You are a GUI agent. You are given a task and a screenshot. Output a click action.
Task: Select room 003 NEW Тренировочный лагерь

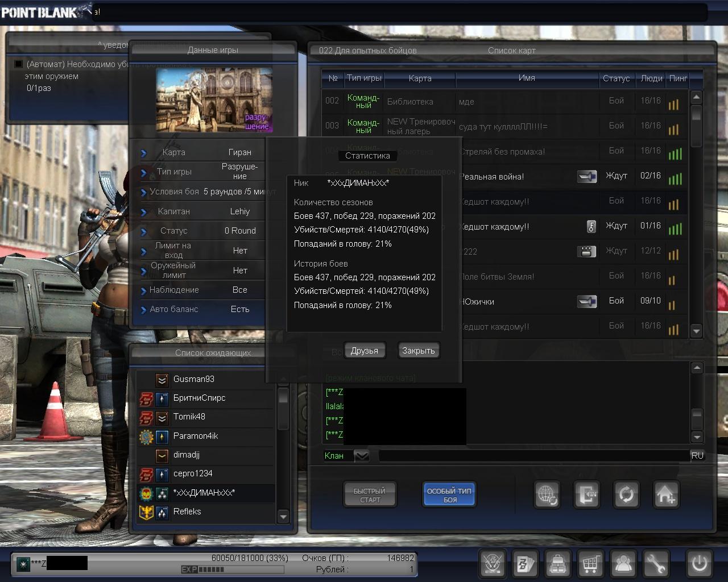[x=505, y=126]
